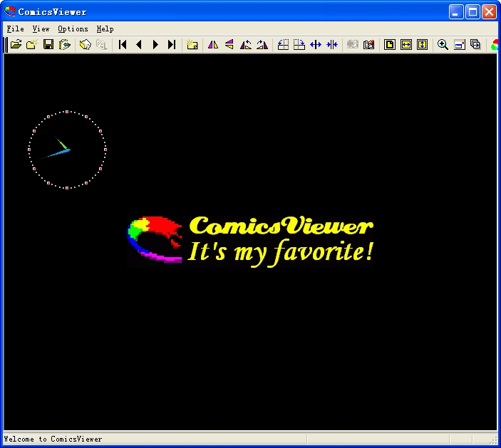Maximize the ComicsViewer window
501x448 pixels.
472,12
